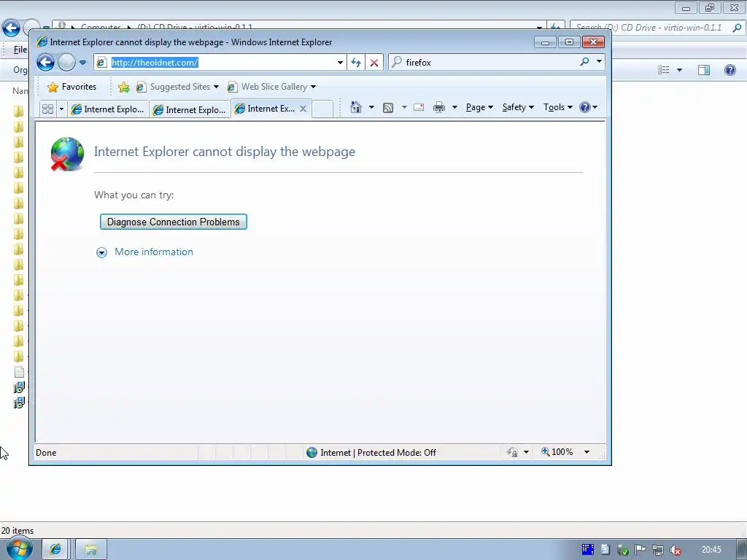Expand the Print options dropdown arrow
Viewport: 747px width, 560px height.
[x=454, y=107]
